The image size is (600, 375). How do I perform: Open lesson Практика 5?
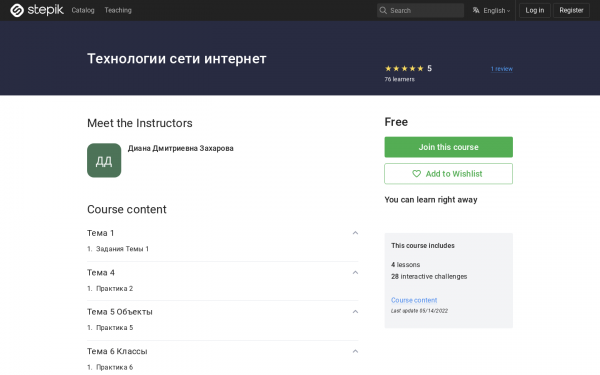tap(114, 328)
